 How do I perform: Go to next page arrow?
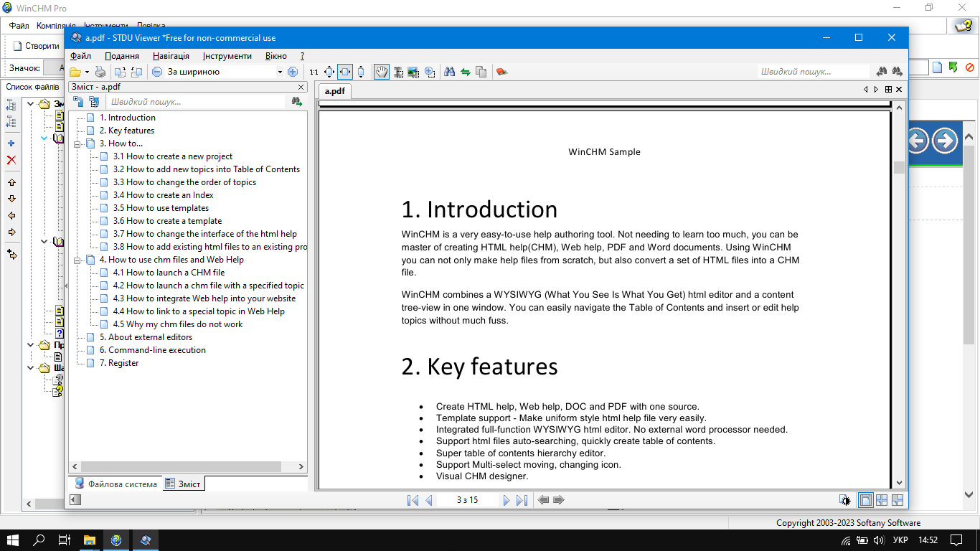(507, 500)
